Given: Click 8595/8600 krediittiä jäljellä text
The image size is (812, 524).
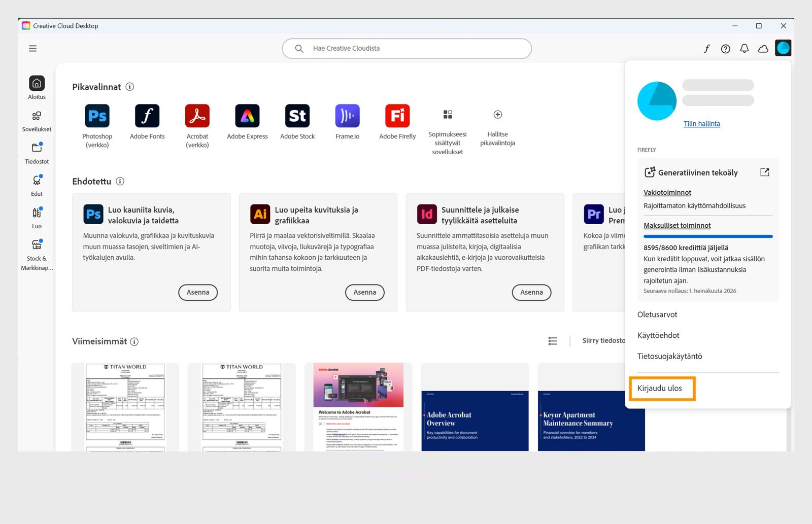Looking at the screenshot, I should point(686,248).
